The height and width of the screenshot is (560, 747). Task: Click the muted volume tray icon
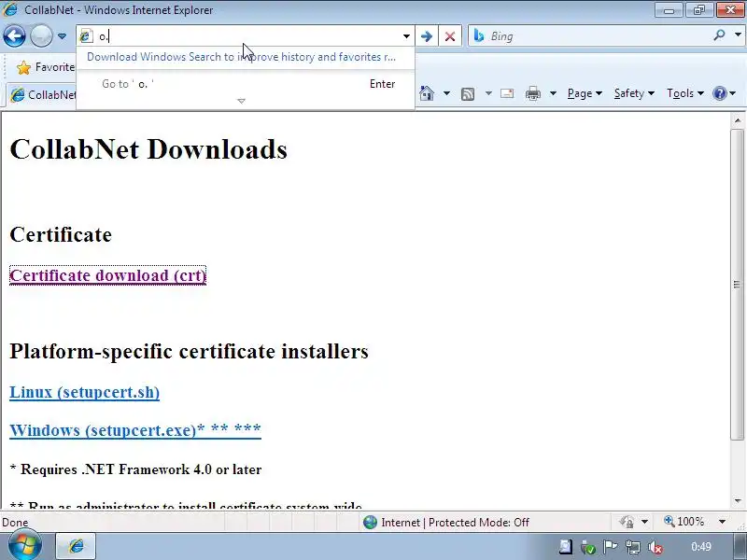tap(655, 547)
